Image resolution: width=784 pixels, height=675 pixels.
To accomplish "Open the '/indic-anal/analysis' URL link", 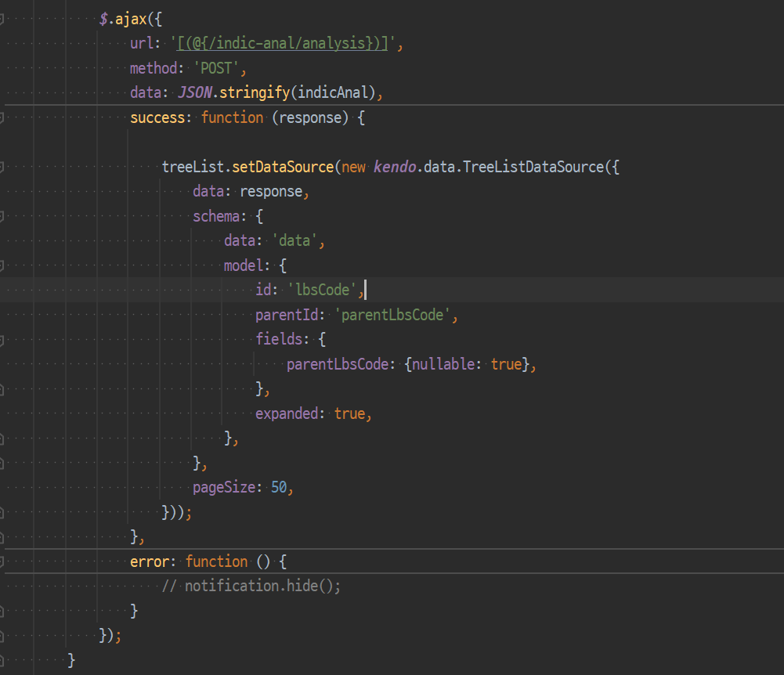I will (283, 44).
